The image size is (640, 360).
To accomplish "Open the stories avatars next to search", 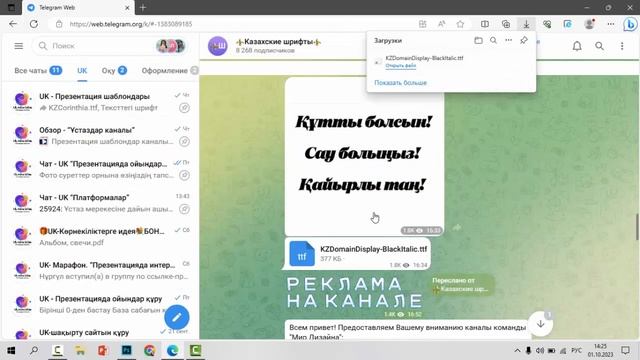I will 171,46.
